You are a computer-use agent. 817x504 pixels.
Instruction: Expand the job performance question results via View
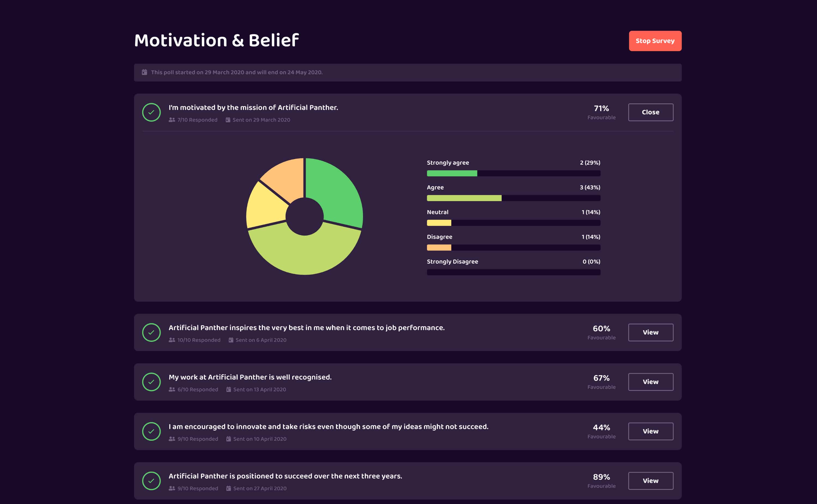coord(651,332)
